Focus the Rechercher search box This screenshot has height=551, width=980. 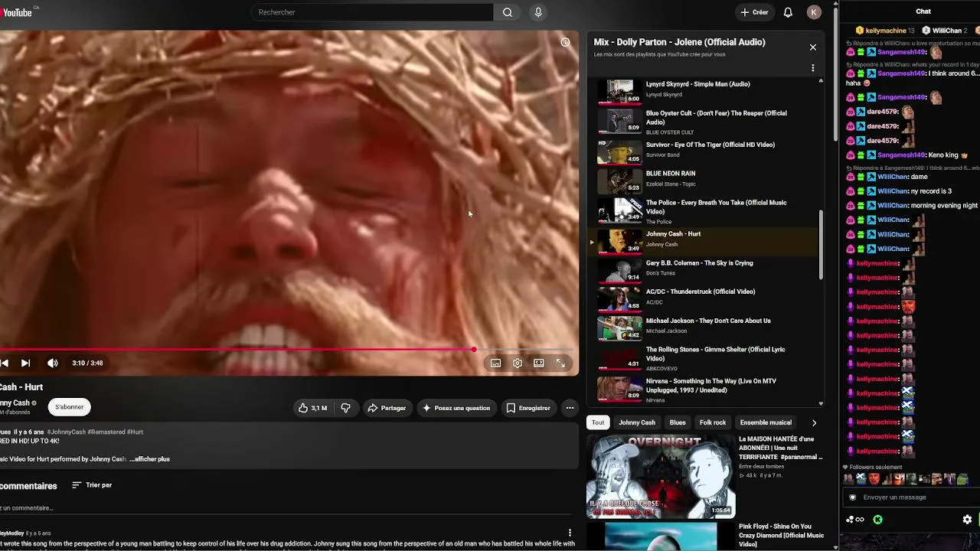pos(373,12)
